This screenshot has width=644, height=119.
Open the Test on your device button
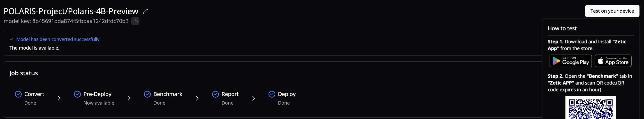click(612, 11)
